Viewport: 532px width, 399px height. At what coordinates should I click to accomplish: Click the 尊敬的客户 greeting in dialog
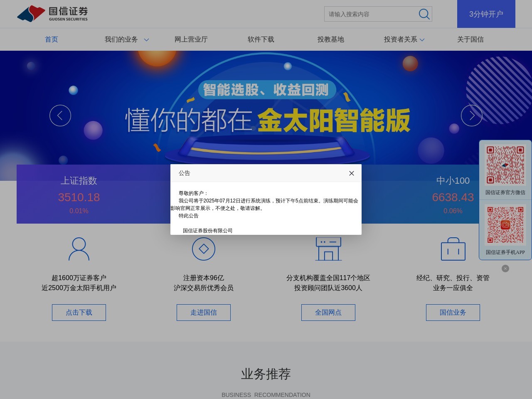click(193, 193)
